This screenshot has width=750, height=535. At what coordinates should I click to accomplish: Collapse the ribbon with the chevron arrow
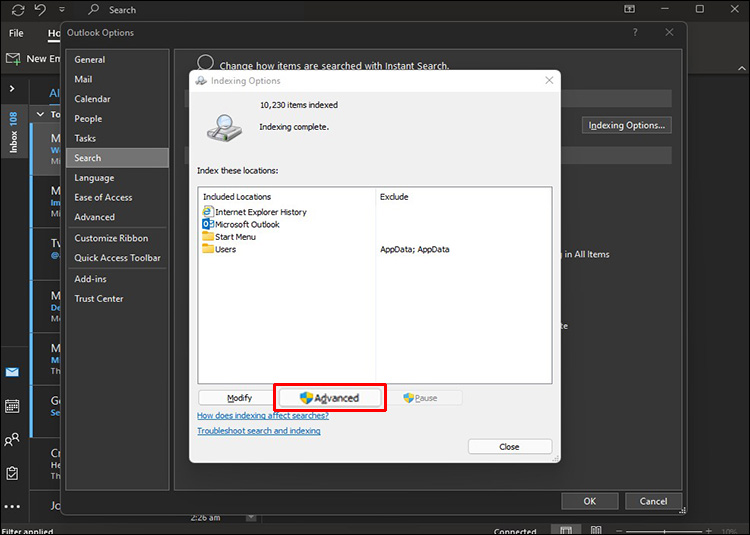(x=741, y=69)
